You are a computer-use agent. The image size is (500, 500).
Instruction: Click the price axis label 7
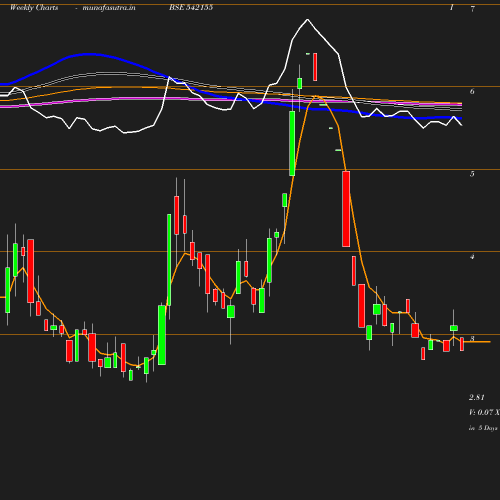(x=472, y=9)
